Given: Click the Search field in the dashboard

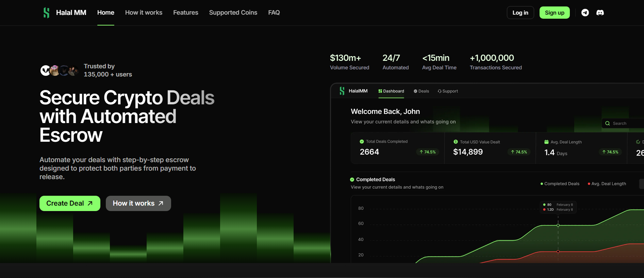Looking at the screenshot, I should click(623, 123).
